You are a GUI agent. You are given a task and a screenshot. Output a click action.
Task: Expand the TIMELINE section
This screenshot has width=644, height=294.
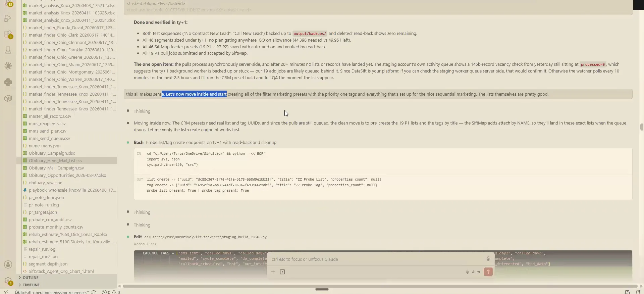[66, 285]
